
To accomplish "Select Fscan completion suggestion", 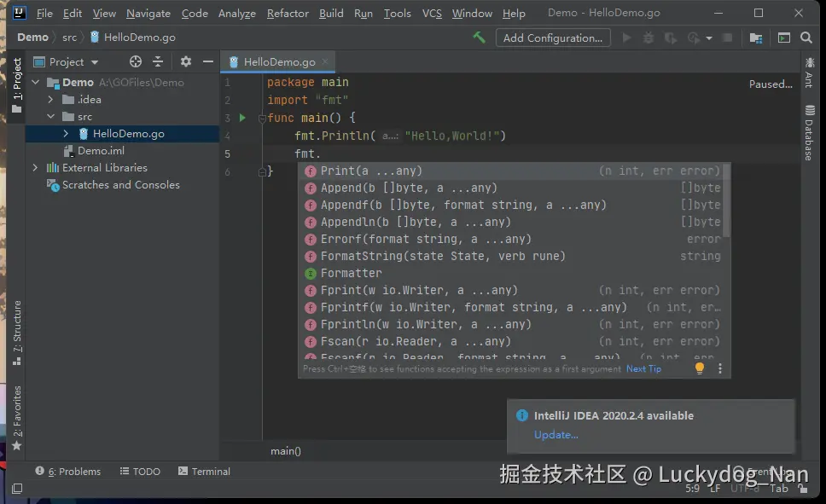I will (x=512, y=341).
